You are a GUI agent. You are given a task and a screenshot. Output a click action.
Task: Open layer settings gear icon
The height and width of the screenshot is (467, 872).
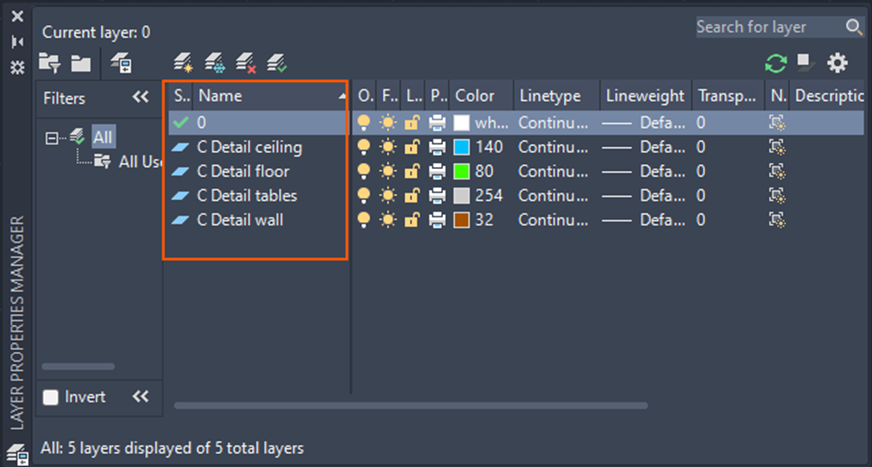click(837, 63)
